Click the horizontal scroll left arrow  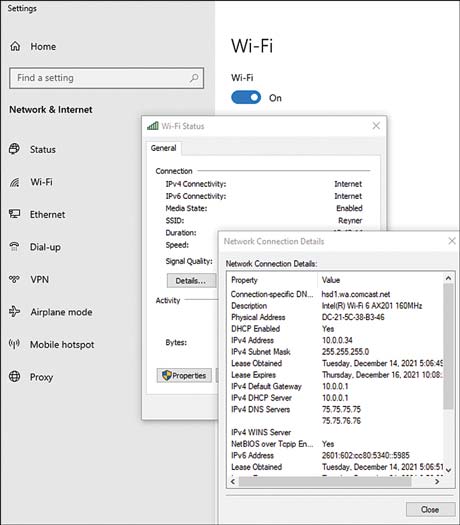tap(233, 482)
